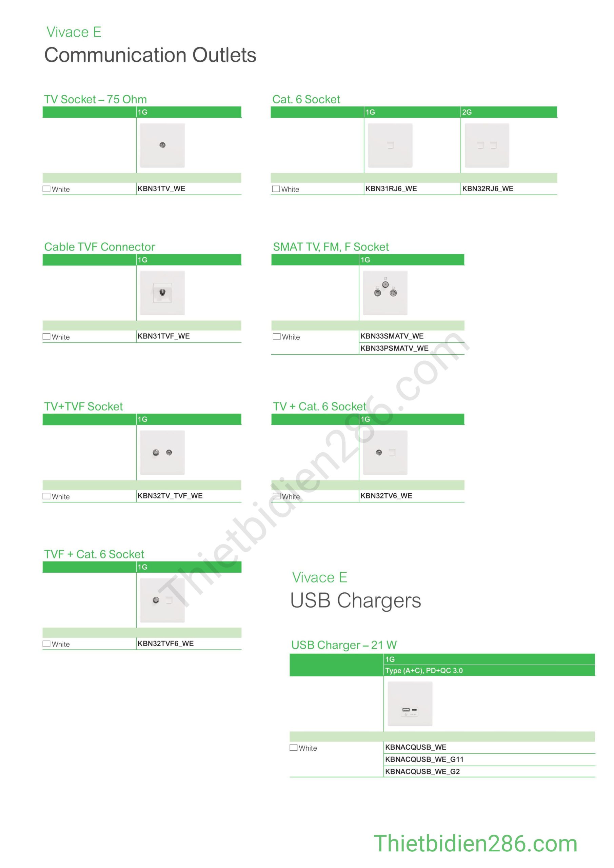Click the TV+TVF Socket product image
This screenshot has height=868, width=614.
coord(162,452)
